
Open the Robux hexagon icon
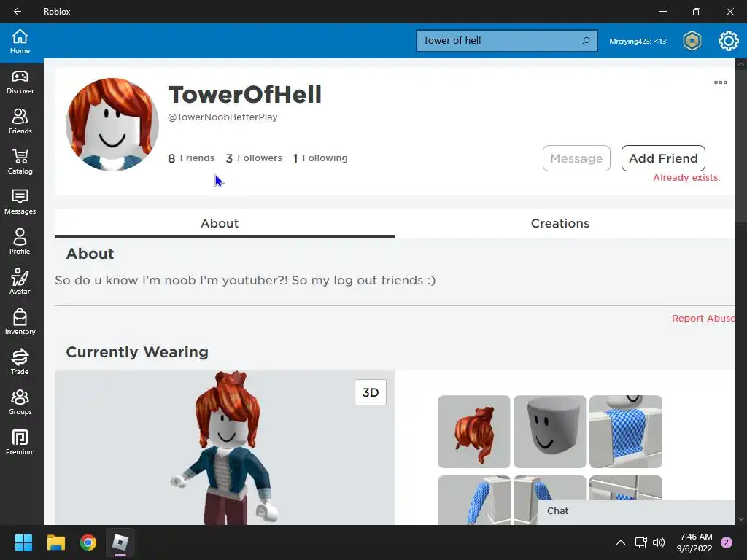click(x=692, y=41)
